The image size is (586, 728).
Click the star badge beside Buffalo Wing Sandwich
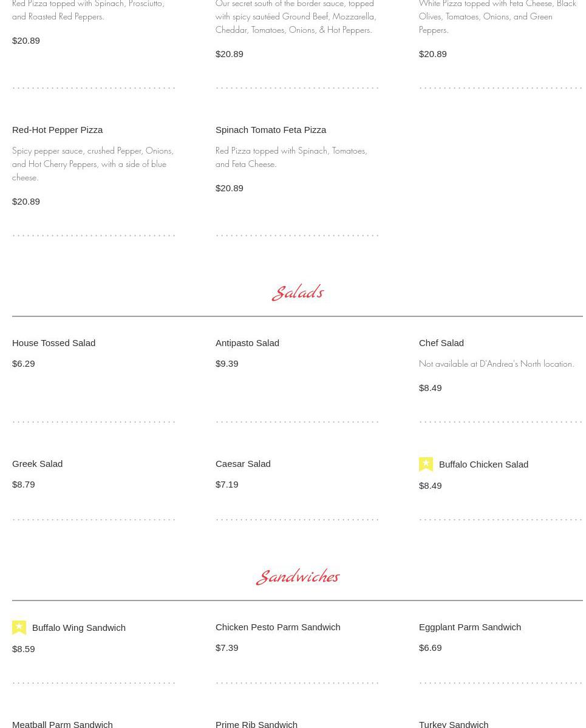pos(19,627)
